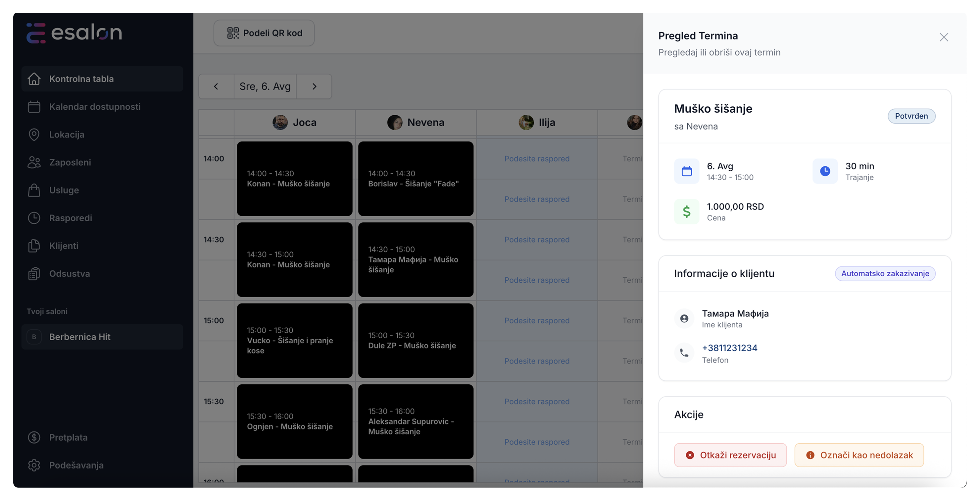Open the Zaposleni people icon
The height and width of the screenshot is (501, 980).
coord(34,162)
